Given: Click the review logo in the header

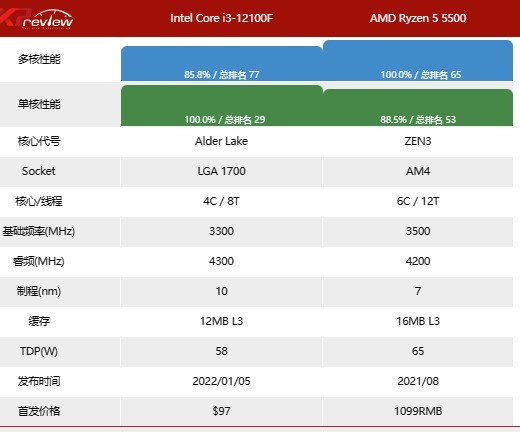Looking at the screenshot, I should point(38,19).
